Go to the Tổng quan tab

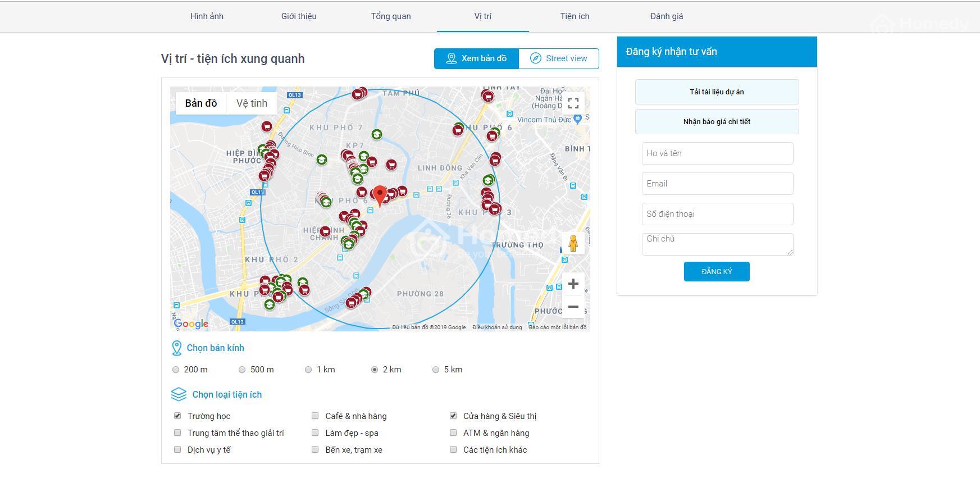[x=391, y=16]
